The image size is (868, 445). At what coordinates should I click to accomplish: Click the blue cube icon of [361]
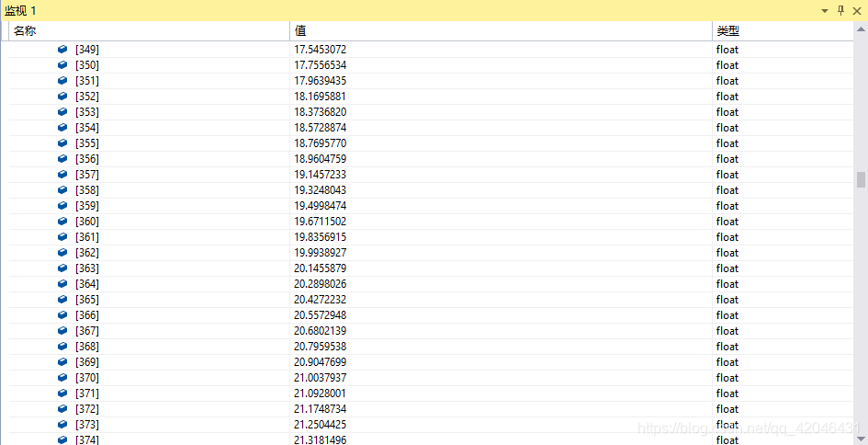[x=62, y=236]
